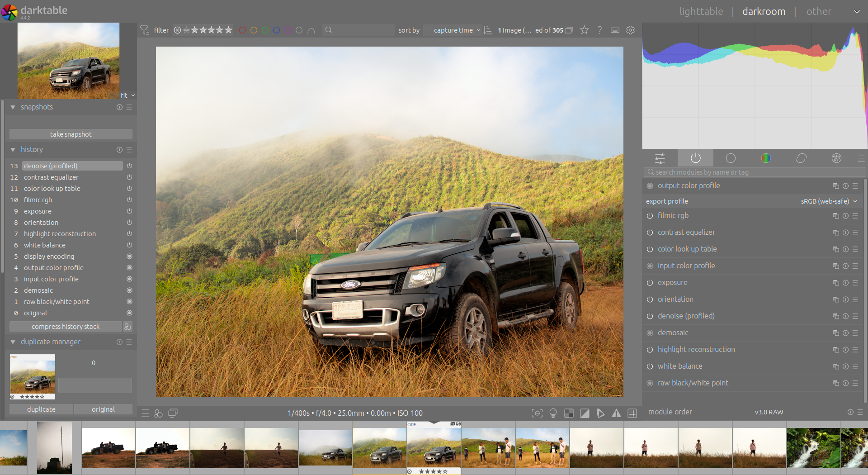
Task: Select the waterfall thumbnail in the filmstrip
Action: pos(814,447)
